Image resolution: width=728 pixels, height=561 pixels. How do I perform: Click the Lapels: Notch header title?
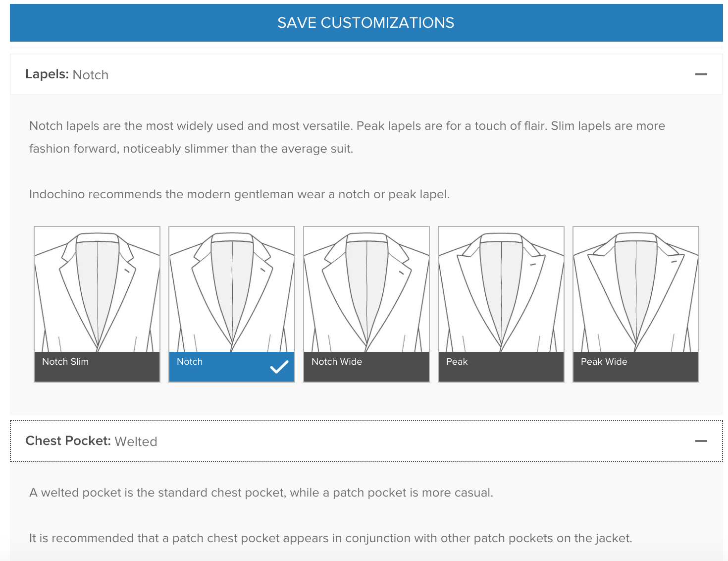(x=67, y=74)
